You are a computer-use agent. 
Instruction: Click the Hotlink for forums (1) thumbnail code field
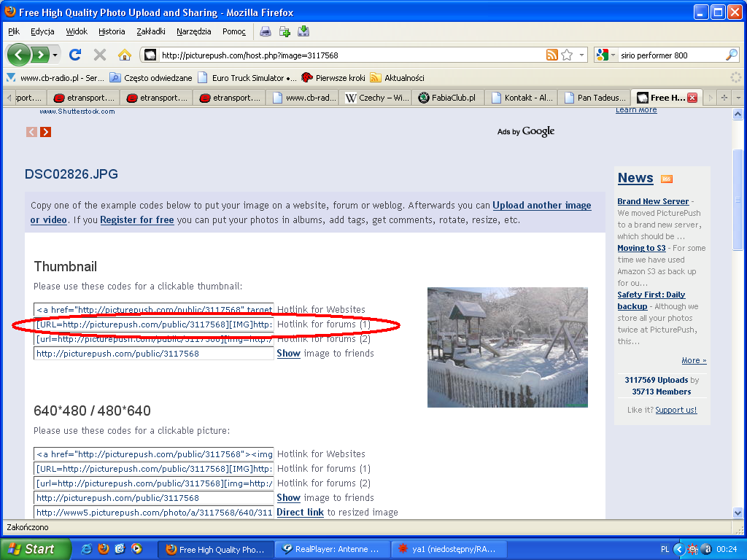(154, 324)
